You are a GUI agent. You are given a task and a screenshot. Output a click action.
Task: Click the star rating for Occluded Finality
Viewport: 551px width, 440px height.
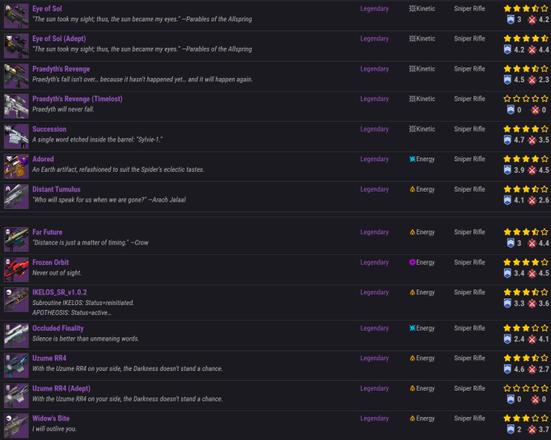point(526,328)
